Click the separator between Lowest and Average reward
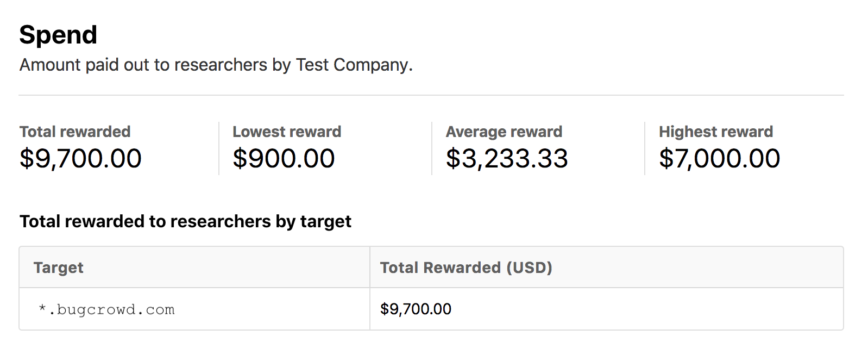Viewport: 868px width, 348px height. click(x=432, y=148)
